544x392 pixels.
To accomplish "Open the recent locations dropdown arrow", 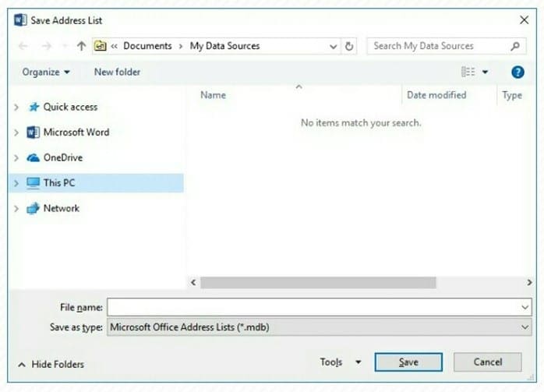I will click(x=65, y=46).
